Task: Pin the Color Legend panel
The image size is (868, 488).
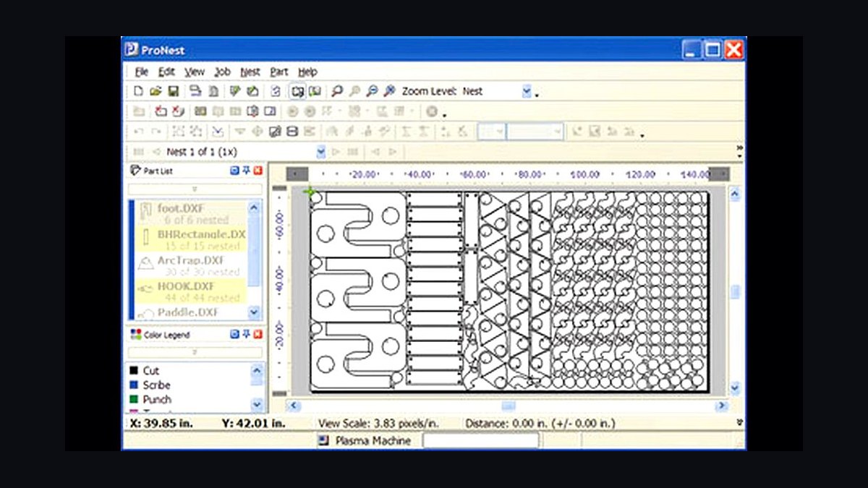Action: click(x=246, y=335)
